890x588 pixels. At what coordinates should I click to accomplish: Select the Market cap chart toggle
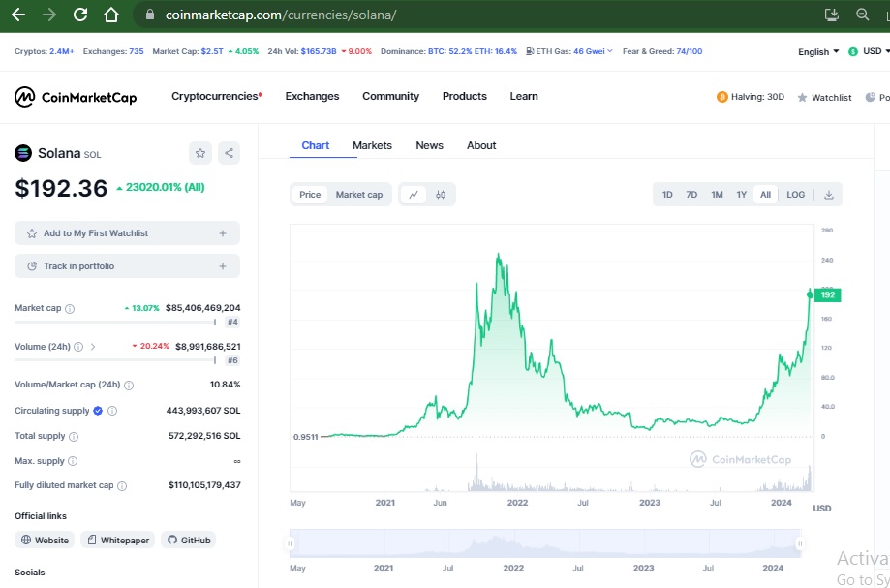point(359,195)
